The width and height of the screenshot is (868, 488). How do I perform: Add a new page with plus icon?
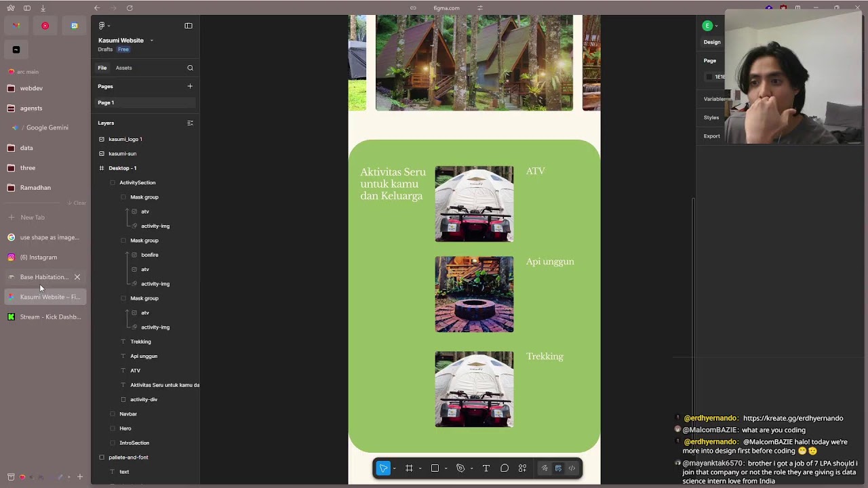click(190, 86)
